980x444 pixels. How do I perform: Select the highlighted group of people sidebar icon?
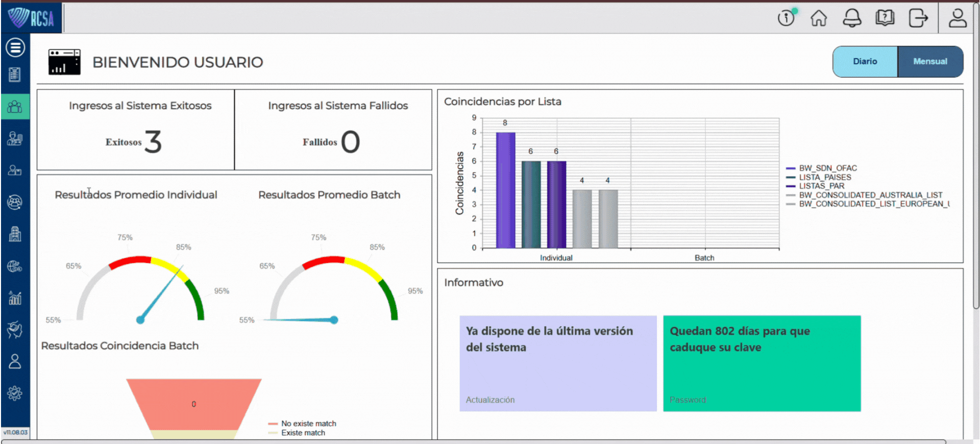coord(15,107)
